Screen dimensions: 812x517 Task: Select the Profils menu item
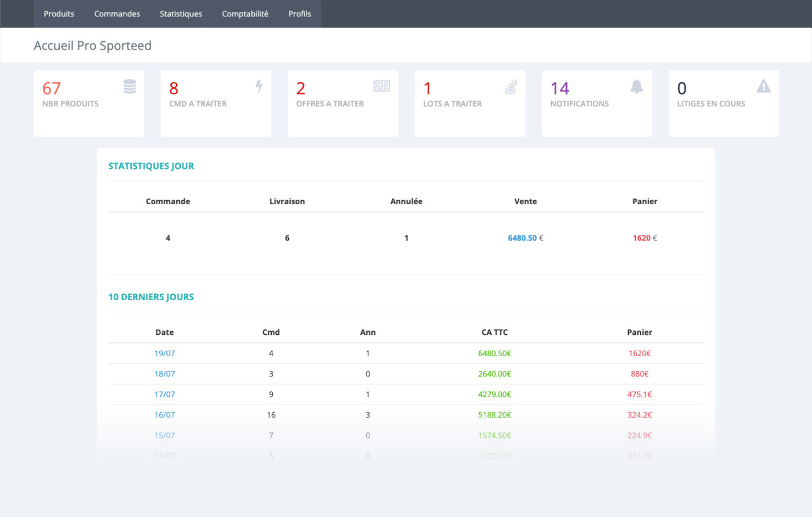pyautogui.click(x=299, y=14)
